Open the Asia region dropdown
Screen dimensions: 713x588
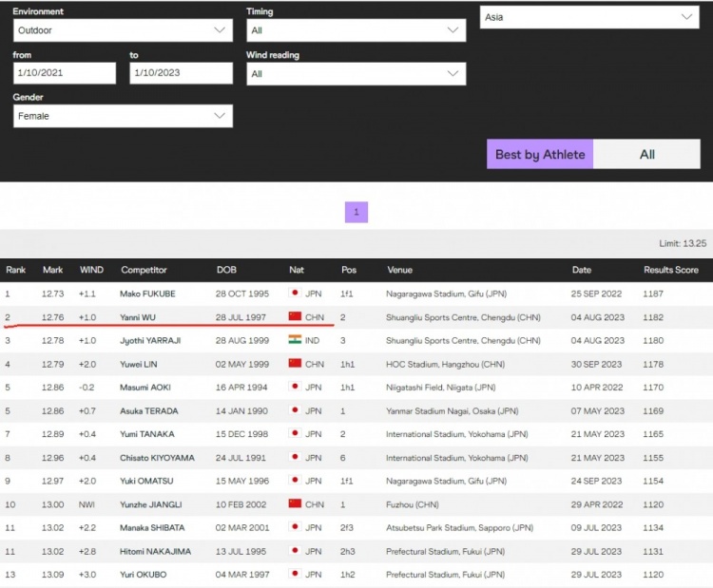point(589,17)
